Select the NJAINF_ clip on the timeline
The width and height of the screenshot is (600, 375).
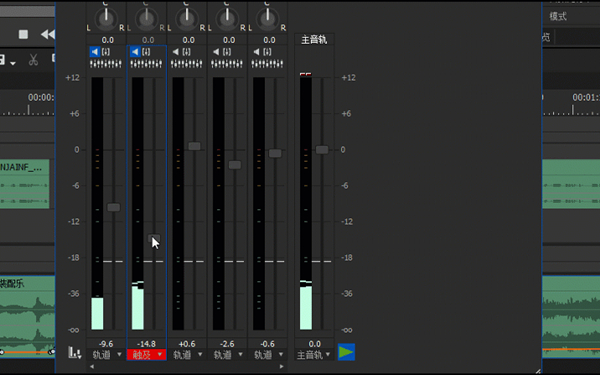24,184
